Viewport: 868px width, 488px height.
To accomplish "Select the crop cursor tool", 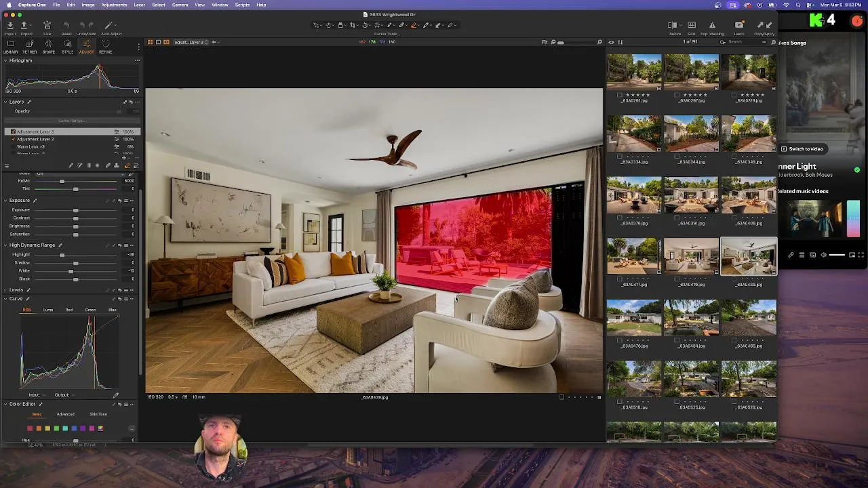I will (353, 25).
